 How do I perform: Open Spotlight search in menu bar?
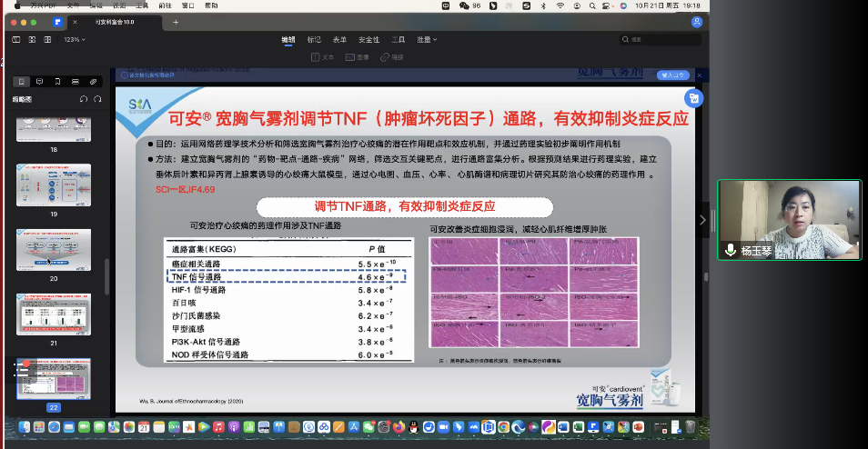tap(592, 5)
